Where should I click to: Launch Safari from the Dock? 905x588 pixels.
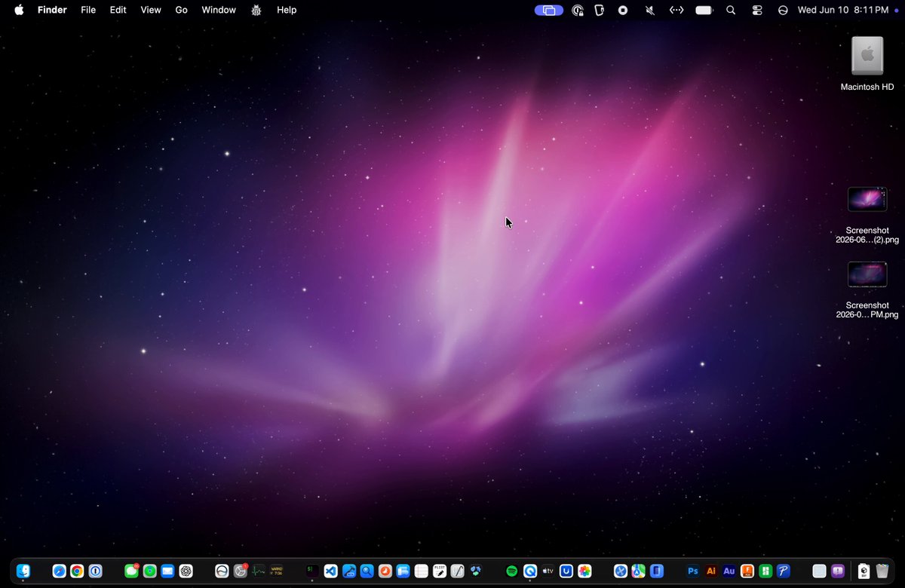click(x=60, y=571)
